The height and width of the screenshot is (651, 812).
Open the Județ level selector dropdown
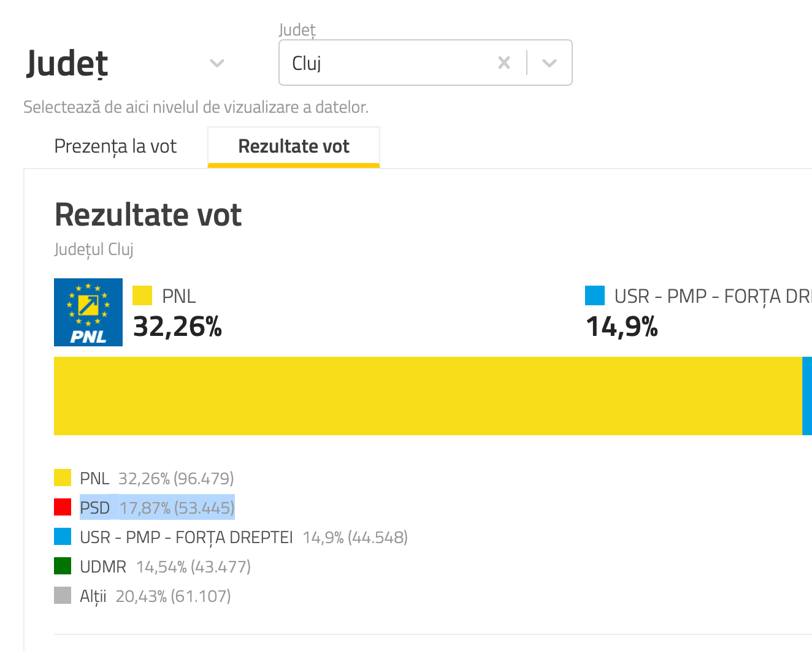click(x=217, y=63)
